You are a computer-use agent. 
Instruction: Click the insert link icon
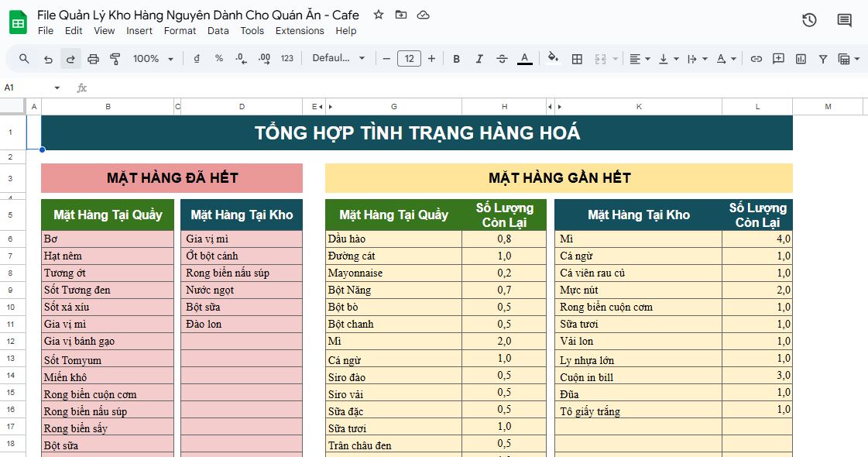pyautogui.click(x=756, y=59)
